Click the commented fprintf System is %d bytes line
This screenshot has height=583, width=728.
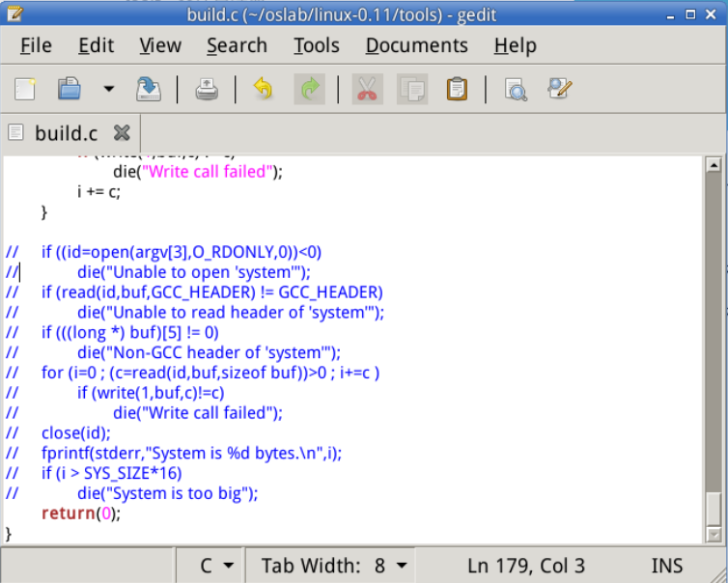[174, 453]
